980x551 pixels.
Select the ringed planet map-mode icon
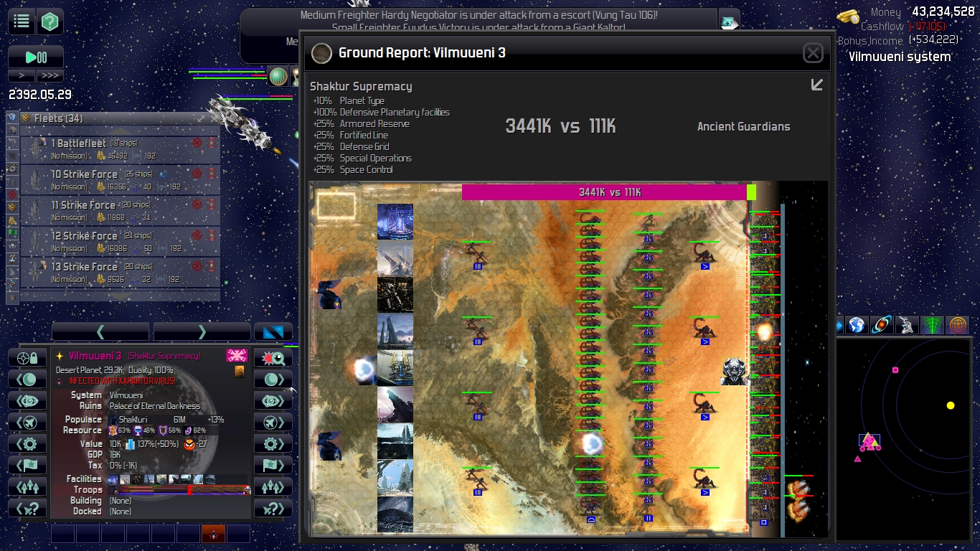(x=882, y=325)
